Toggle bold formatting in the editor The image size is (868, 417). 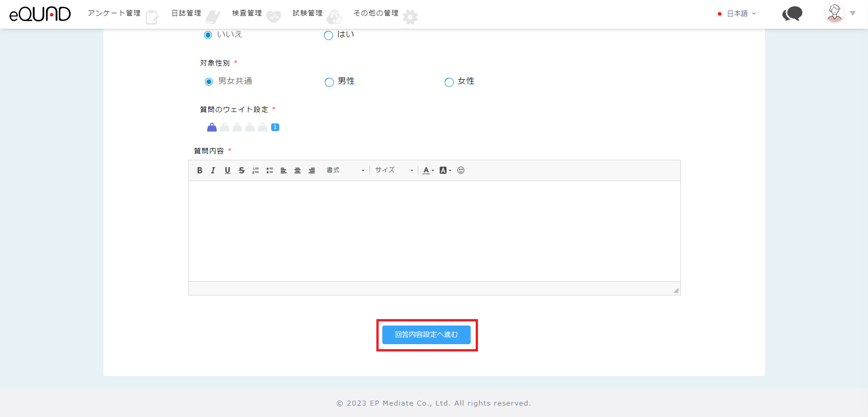(x=200, y=170)
